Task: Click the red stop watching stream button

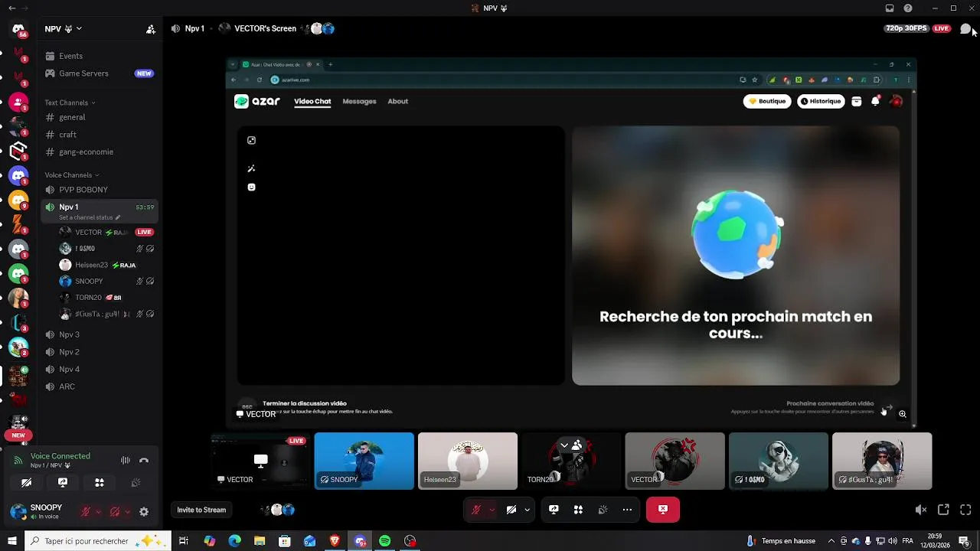Action: 663,510
